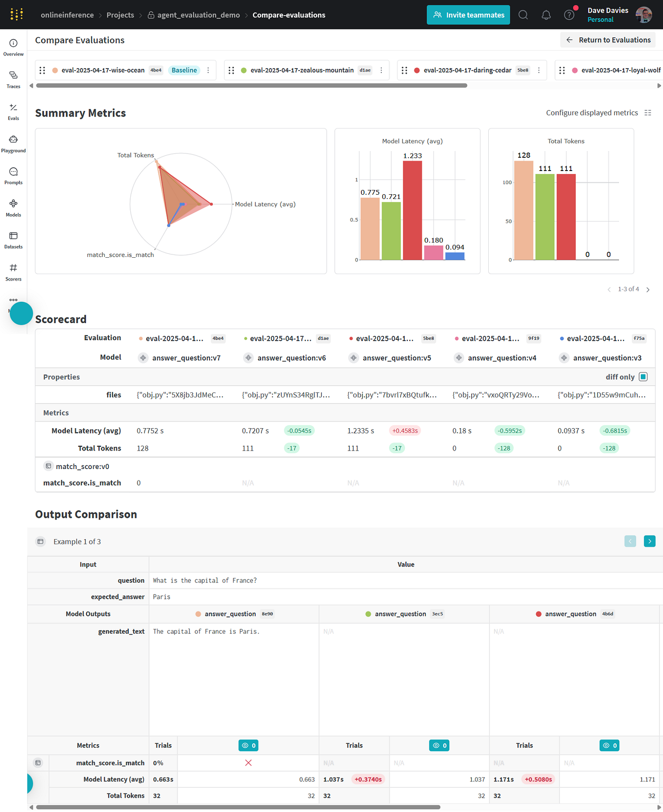The width and height of the screenshot is (663, 812).
Task: Open the Weights & Biases home logo
Action: pos(17,15)
